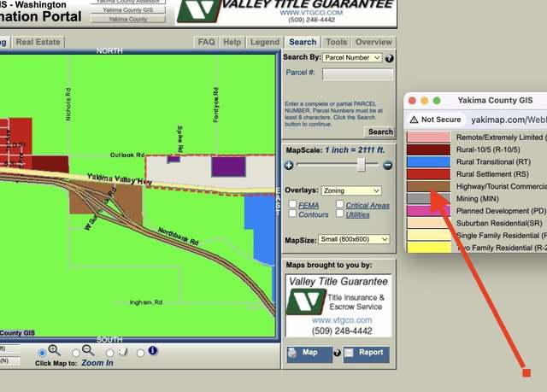
Task: Click the blue info identify icon below map
Action: [x=152, y=350]
